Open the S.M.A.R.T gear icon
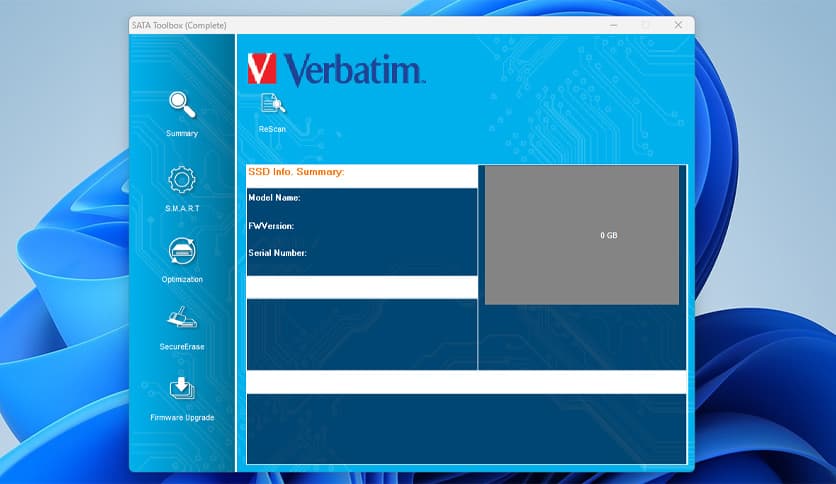This screenshot has height=484, width=836. [x=182, y=180]
